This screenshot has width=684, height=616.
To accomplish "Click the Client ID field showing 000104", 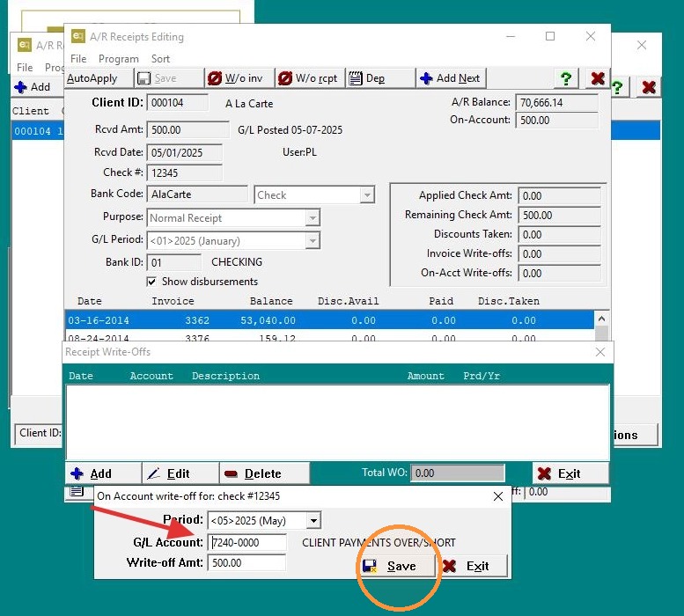I will point(178,103).
